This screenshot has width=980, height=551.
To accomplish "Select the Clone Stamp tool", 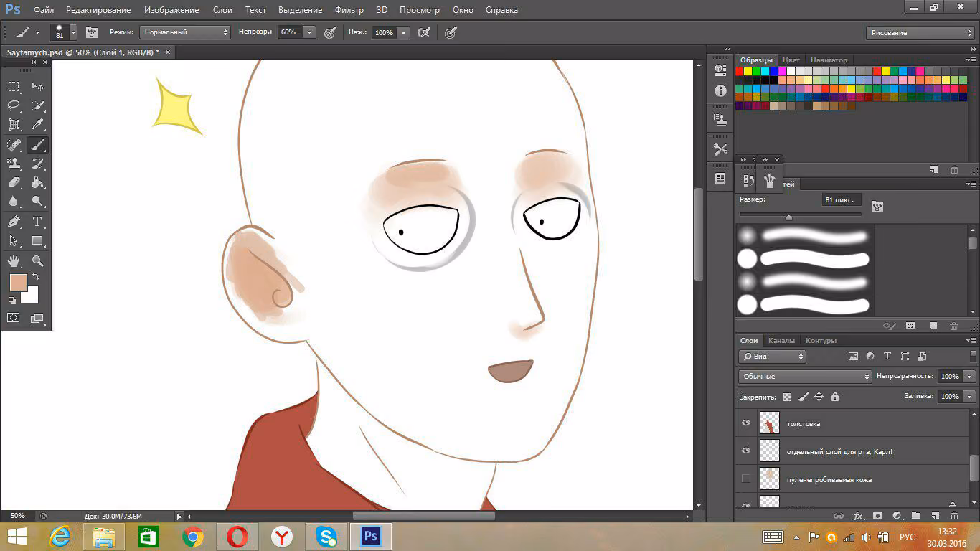I will click(14, 164).
